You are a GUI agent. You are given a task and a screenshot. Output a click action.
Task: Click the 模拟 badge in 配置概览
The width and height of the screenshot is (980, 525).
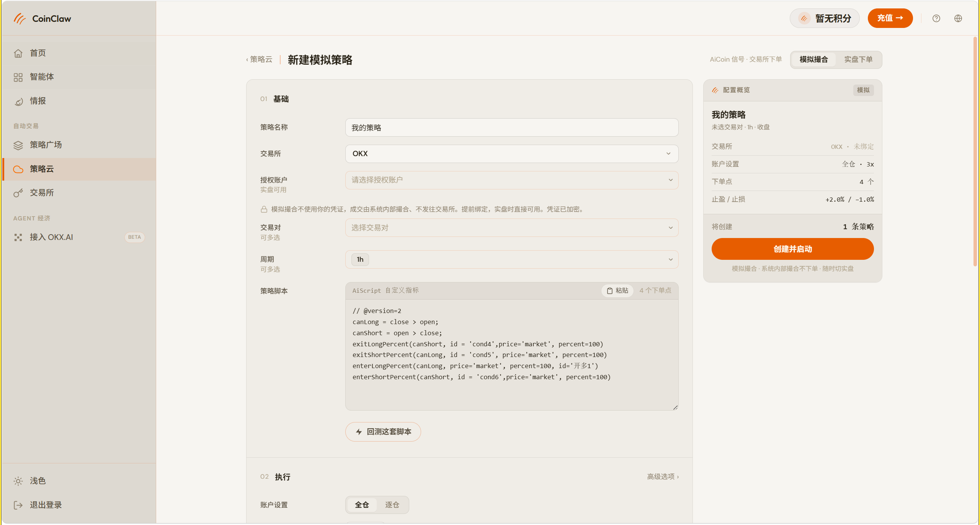pos(863,90)
